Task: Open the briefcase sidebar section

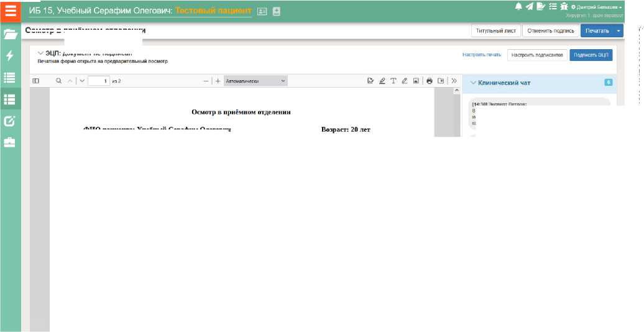Action: [9, 142]
